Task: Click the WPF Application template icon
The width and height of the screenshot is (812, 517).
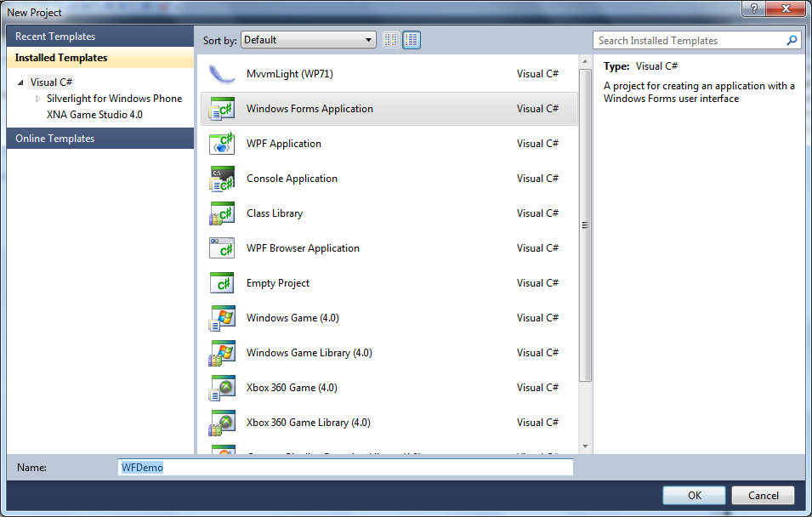Action: tap(222, 144)
